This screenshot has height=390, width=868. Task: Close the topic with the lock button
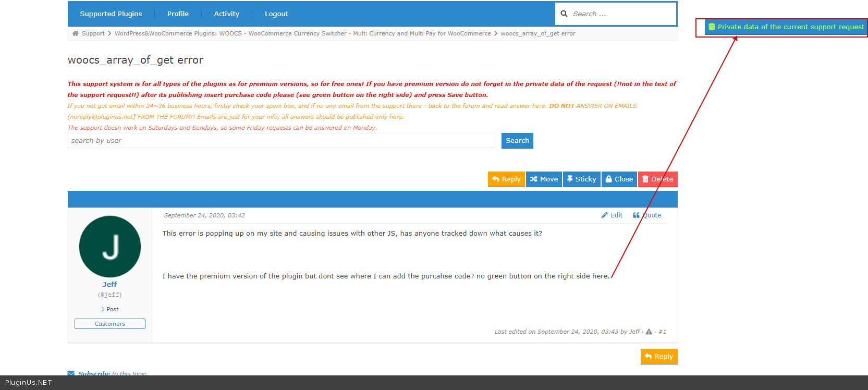[x=619, y=179]
